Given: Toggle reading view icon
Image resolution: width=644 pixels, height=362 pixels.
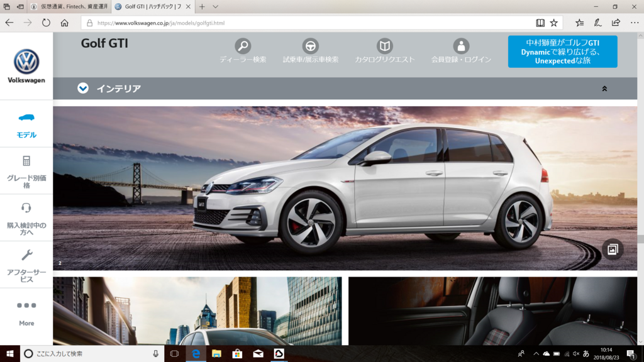Looking at the screenshot, I should click(540, 23).
